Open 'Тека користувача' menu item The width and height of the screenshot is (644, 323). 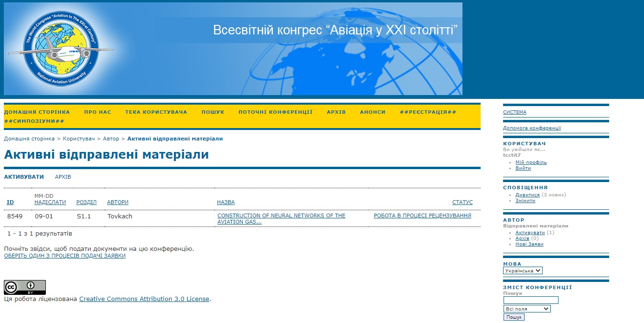tap(156, 112)
